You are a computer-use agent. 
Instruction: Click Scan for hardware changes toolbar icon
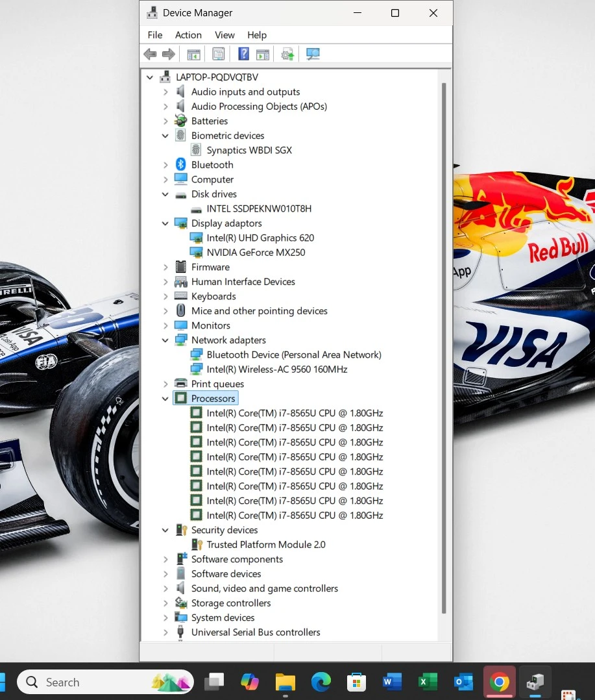313,55
